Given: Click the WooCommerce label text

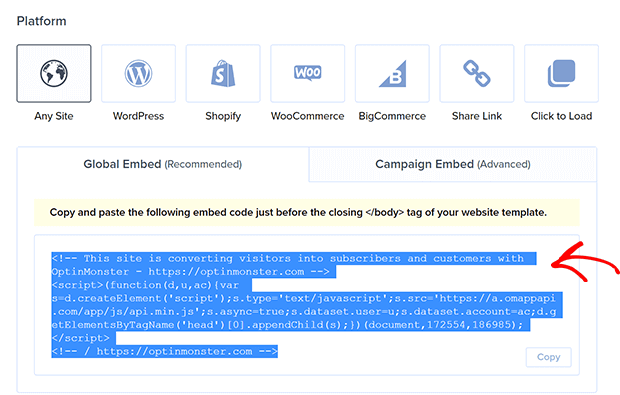Looking at the screenshot, I should coord(308,116).
